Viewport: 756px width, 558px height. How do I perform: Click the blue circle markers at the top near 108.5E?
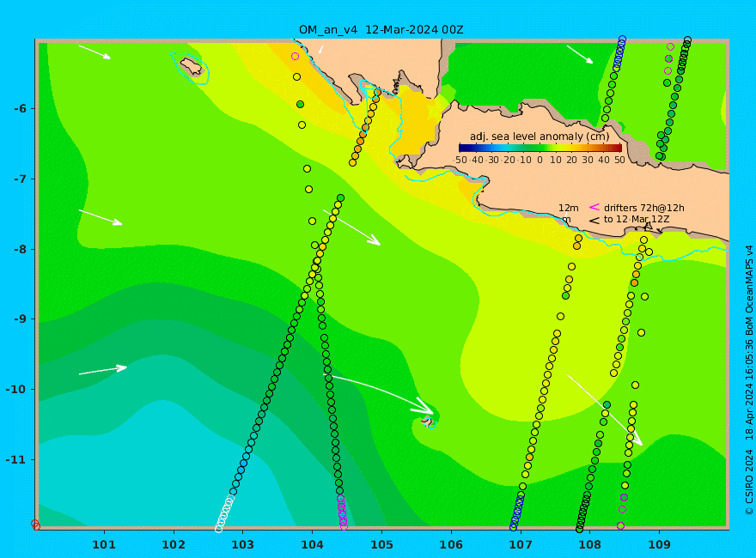[619, 53]
